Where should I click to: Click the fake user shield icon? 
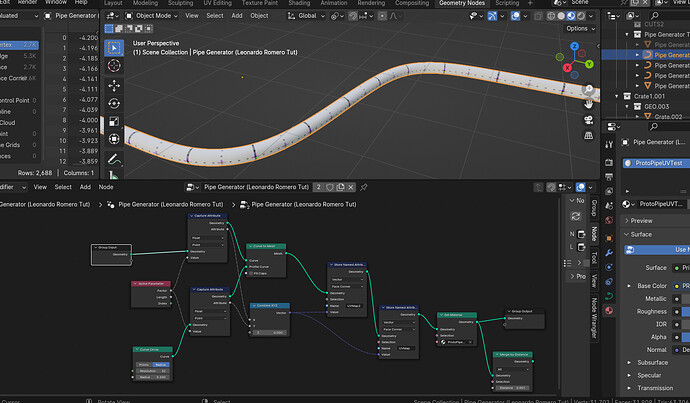pyautogui.click(x=330, y=187)
